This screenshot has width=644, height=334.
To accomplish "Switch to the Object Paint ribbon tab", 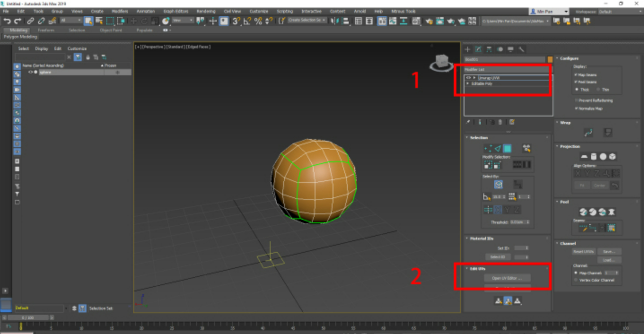I will [111, 30].
